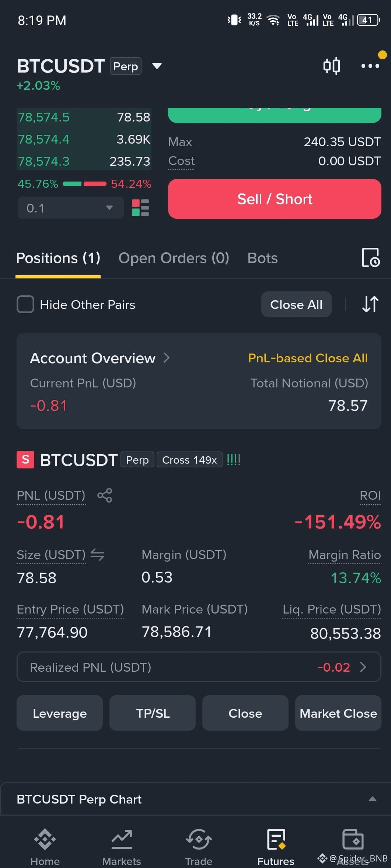The image size is (391, 868).
Task: Open Realized PNL (USDT) details row
Action: tap(199, 667)
